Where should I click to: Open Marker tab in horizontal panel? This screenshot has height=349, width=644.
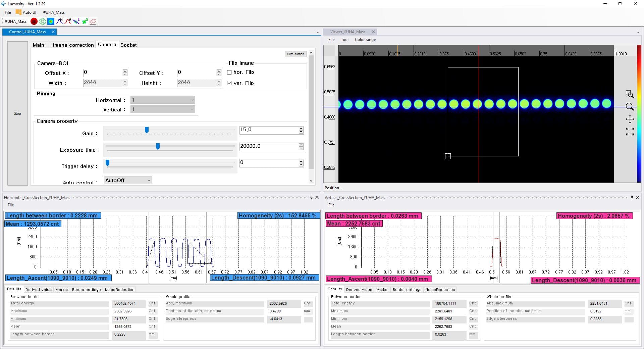tap(62, 290)
